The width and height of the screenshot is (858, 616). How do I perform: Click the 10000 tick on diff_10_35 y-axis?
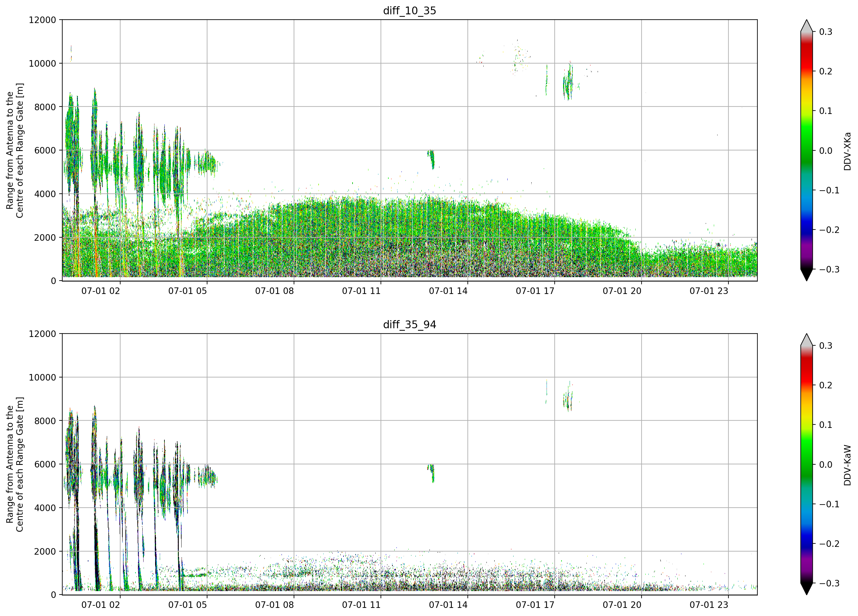42,63
